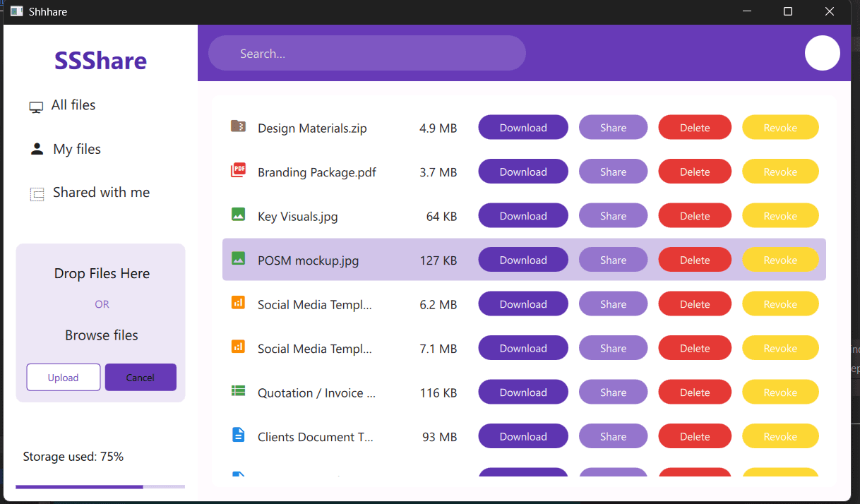This screenshot has height=504, width=860.
Task: Click the monitor icon next to All files
Action: click(x=36, y=107)
